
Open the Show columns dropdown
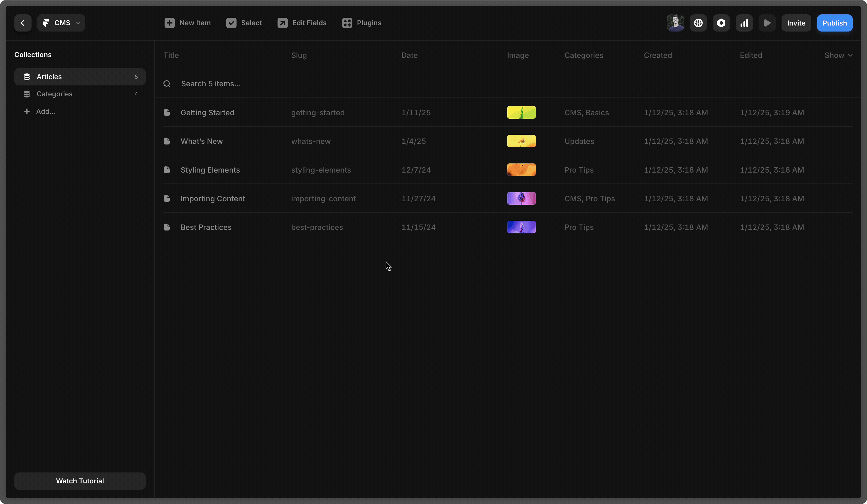[838, 55]
